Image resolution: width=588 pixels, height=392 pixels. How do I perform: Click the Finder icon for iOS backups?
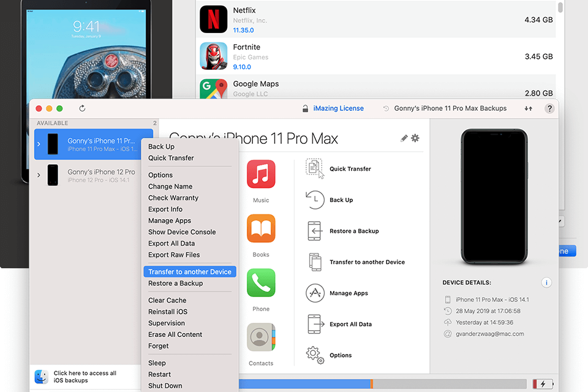41,377
